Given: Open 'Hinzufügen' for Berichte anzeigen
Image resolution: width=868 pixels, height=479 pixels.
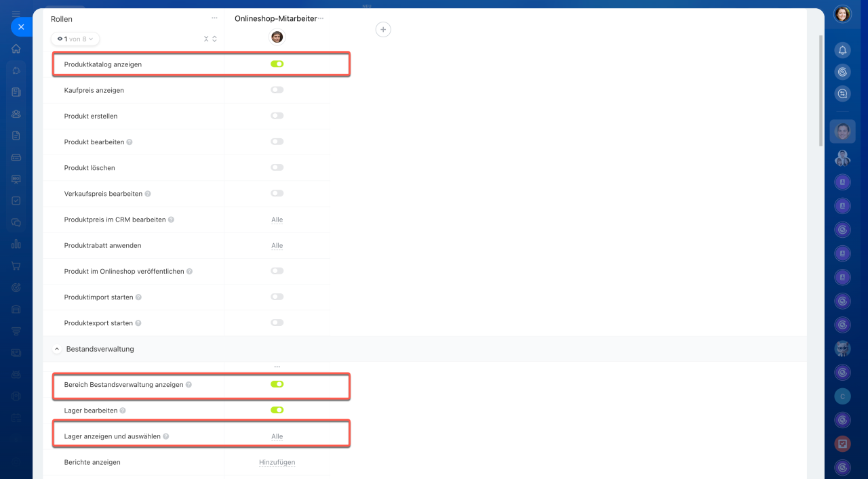Looking at the screenshot, I should click(277, 462).
